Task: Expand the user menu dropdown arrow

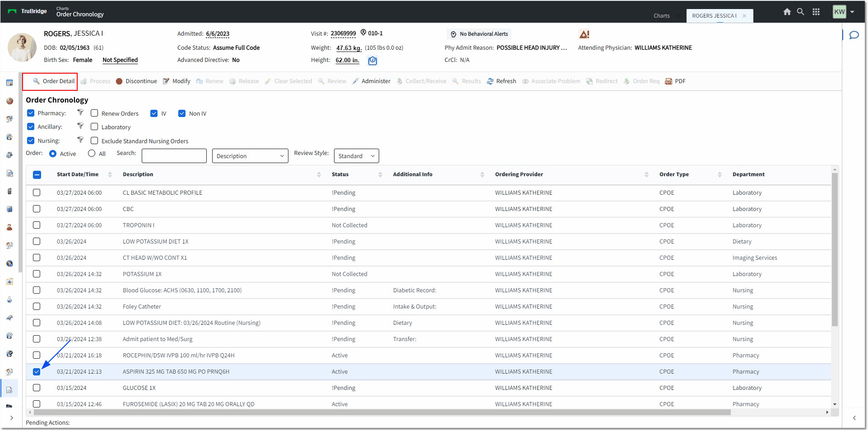Action: [x=852, y=12]
